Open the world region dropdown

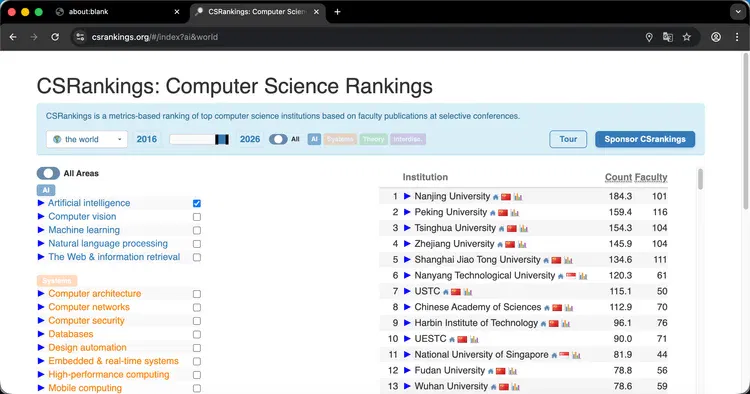tap(87, 139)
